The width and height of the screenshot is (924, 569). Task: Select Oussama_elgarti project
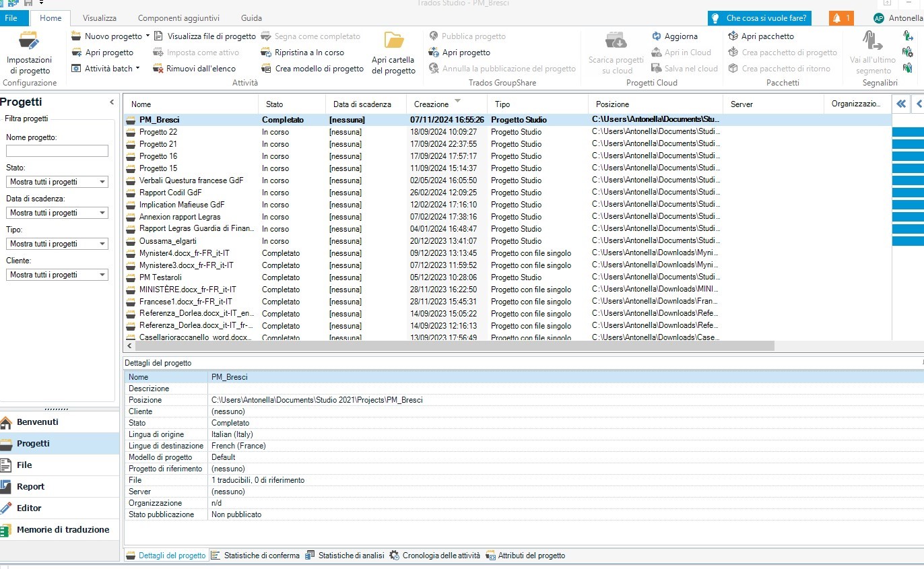508,241
